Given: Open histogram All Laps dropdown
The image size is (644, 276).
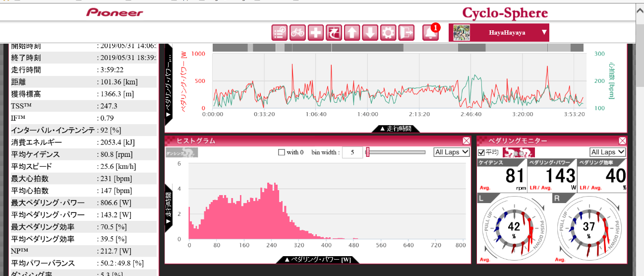Looking at the screenshot, I should tap(451, 152).
